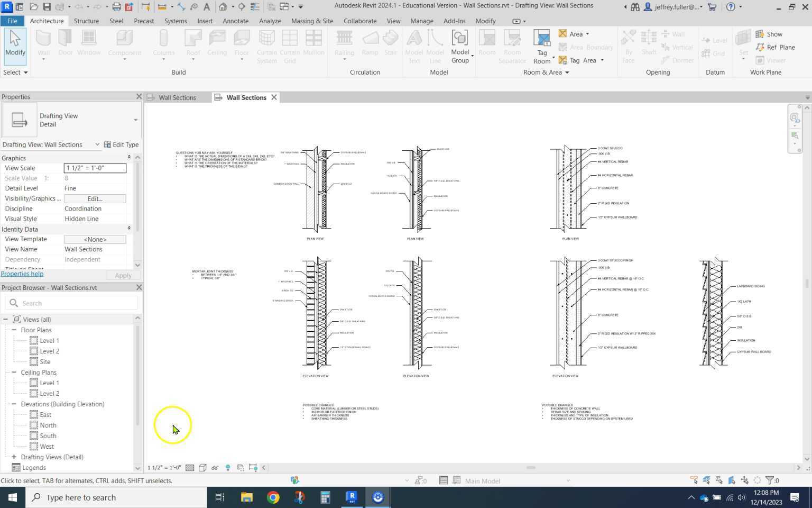This screenshot has width=812, height=508.
Task: Open the selection Filter on the status bar
Action: point(771,480)
